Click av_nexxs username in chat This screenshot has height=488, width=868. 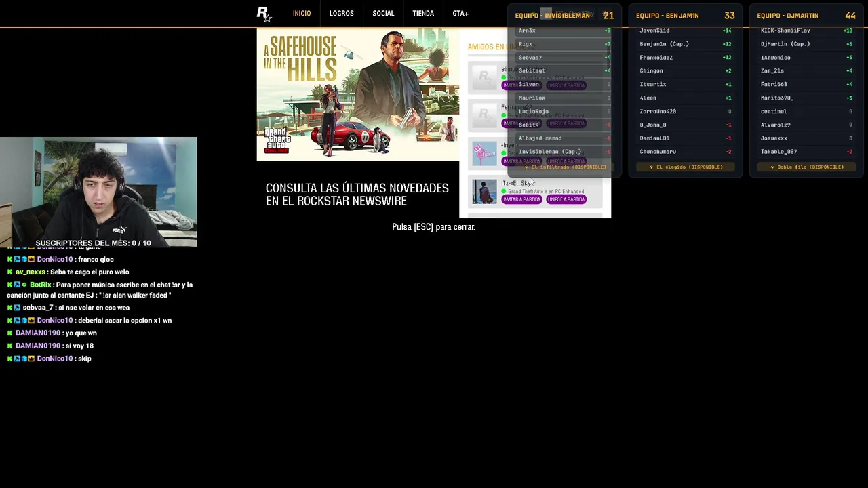31,272
